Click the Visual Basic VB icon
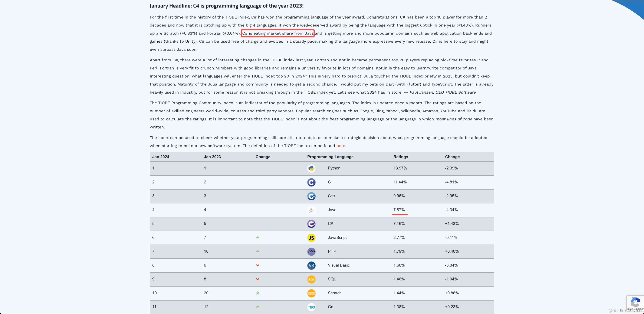The height and width of the screenshot is (314, 644). 311,265
